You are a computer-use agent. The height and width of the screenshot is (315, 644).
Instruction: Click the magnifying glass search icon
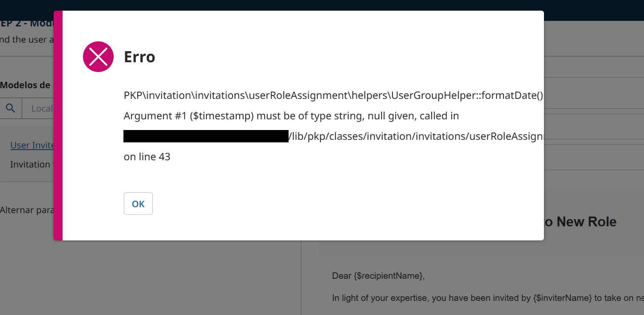click(10, 109)
